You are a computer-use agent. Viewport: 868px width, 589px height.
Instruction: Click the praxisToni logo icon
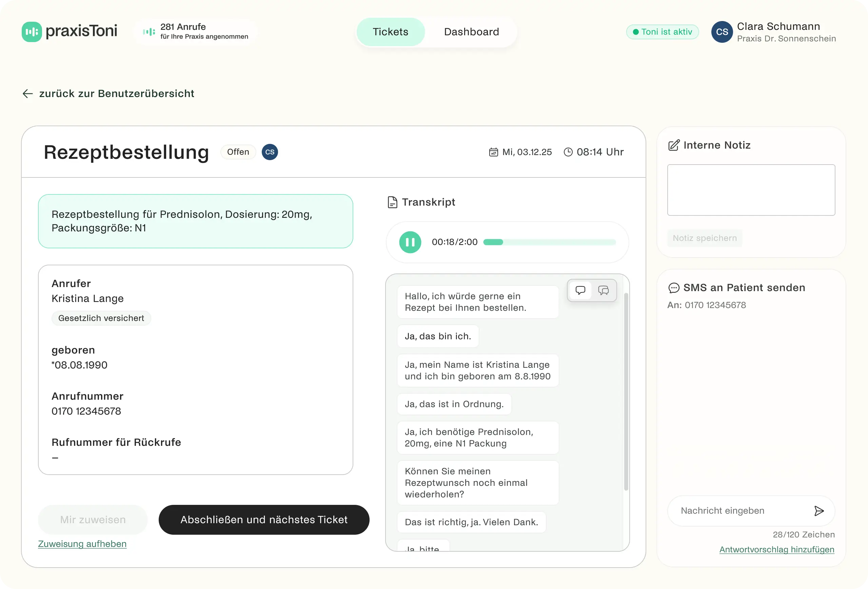[x=32, y=32]
